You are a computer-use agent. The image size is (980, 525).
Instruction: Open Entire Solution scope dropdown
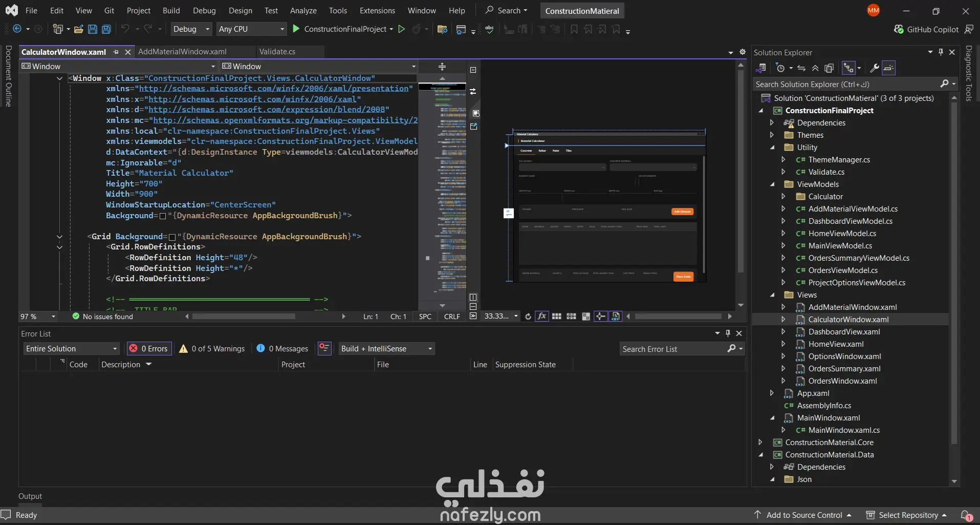(x=71, y=349)
